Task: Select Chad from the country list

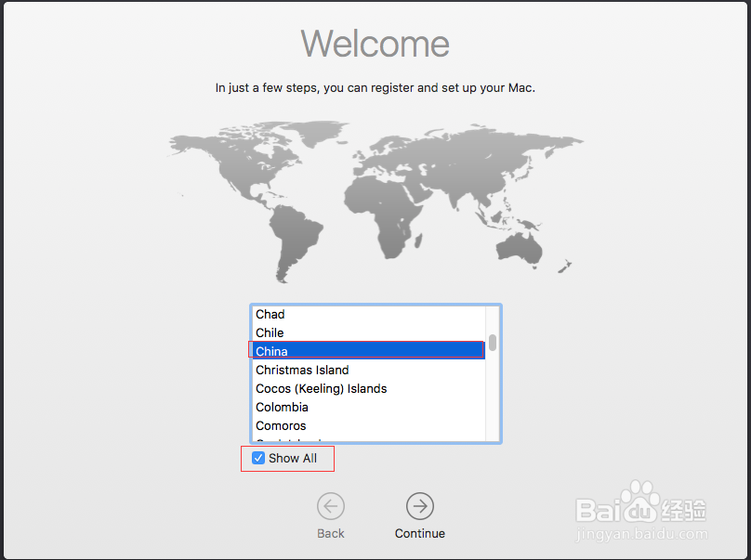Action: coord(367,314)
